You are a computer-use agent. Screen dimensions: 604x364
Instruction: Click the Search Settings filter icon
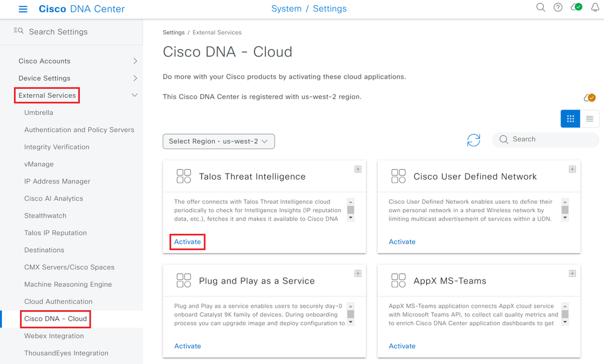point(19,31)
